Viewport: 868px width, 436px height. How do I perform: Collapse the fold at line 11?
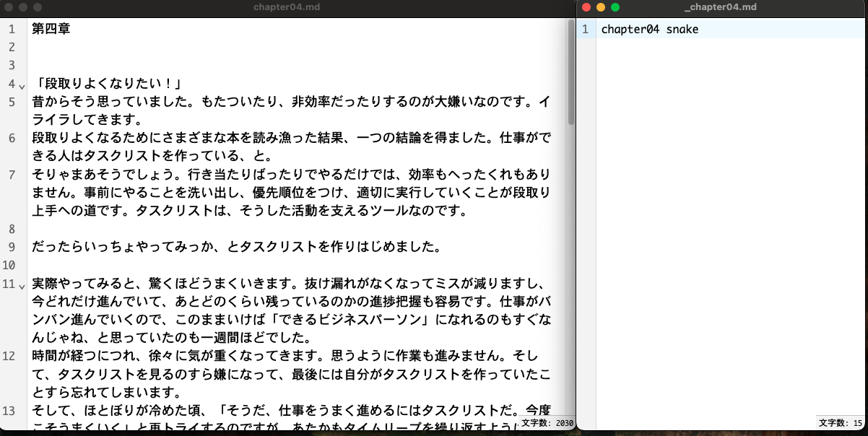[x=20, y=285]
